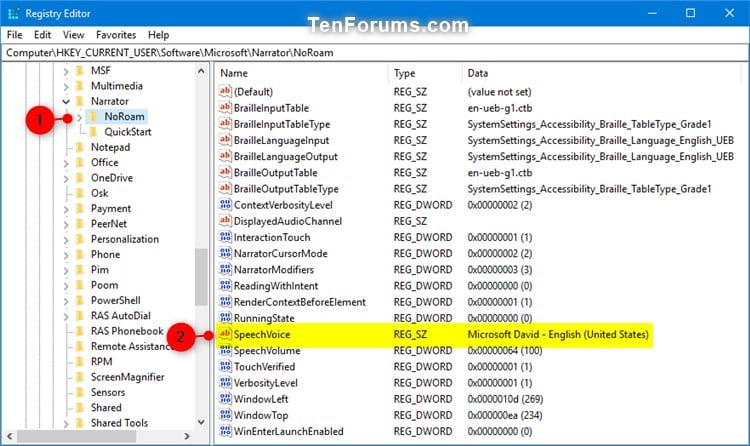The height and width of the screenshot is (446, 750).
Task: Click the BrailleInputTableType value name
Action: [x=282, y=124]
